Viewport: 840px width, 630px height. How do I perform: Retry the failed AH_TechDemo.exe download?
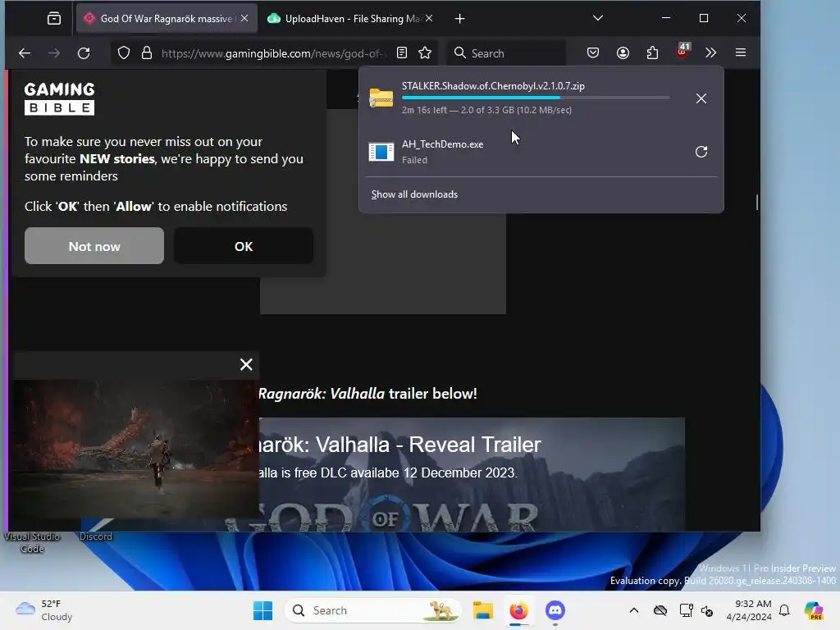[x=701, y=152]
